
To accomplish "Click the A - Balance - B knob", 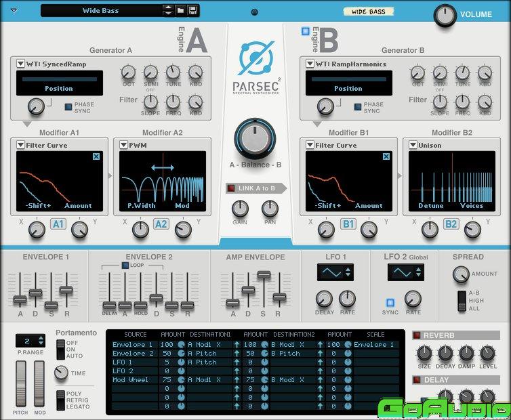I will coord(255,139).
